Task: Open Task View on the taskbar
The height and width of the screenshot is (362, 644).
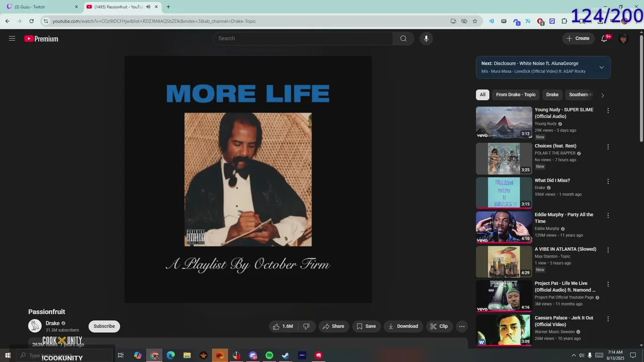Action: click(121, 355)
